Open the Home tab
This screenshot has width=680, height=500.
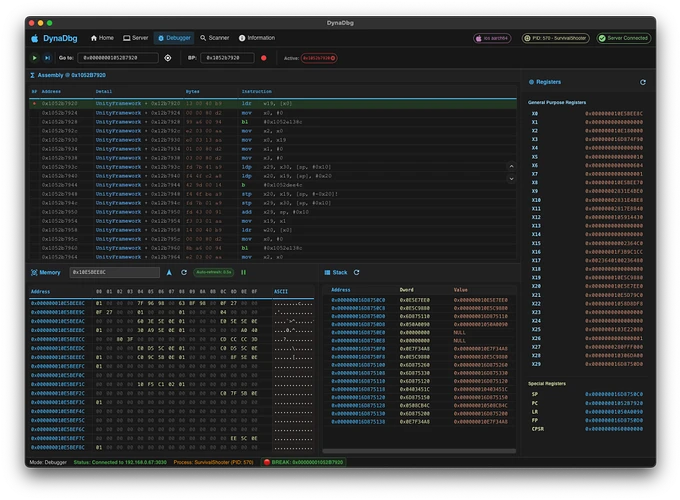click(x=102, y=37)
